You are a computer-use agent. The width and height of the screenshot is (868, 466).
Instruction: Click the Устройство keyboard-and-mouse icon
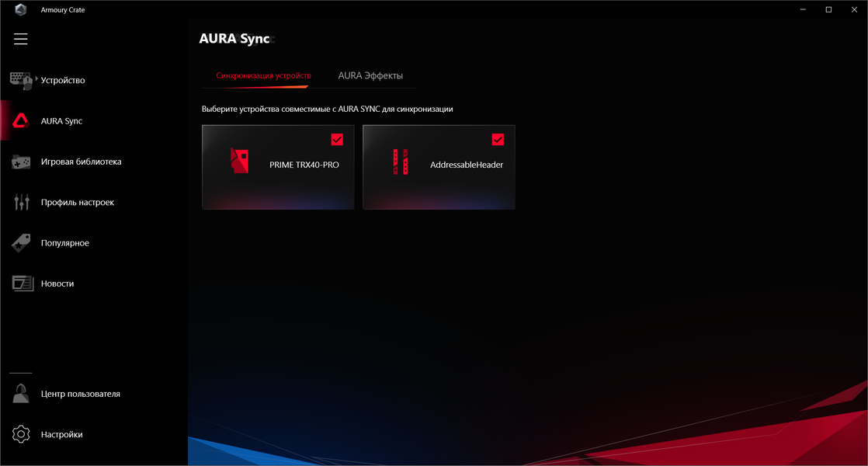pos(21,80)
